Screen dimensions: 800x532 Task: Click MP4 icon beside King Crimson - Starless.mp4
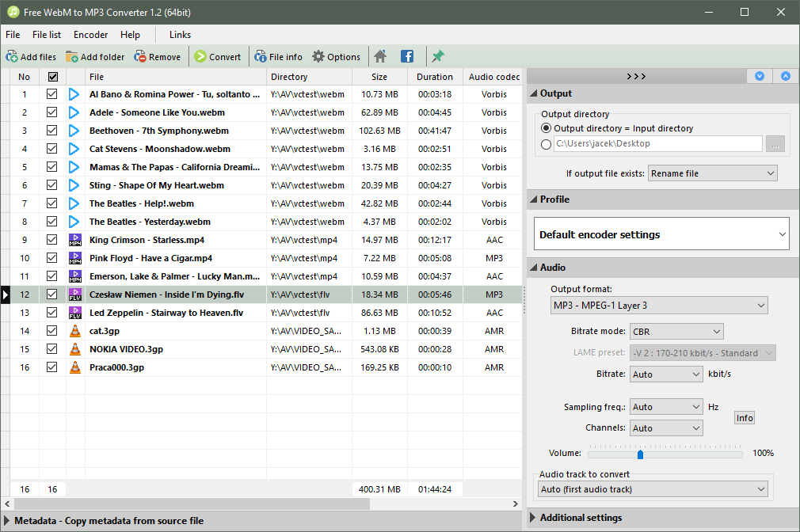click(x=75, y=240)
